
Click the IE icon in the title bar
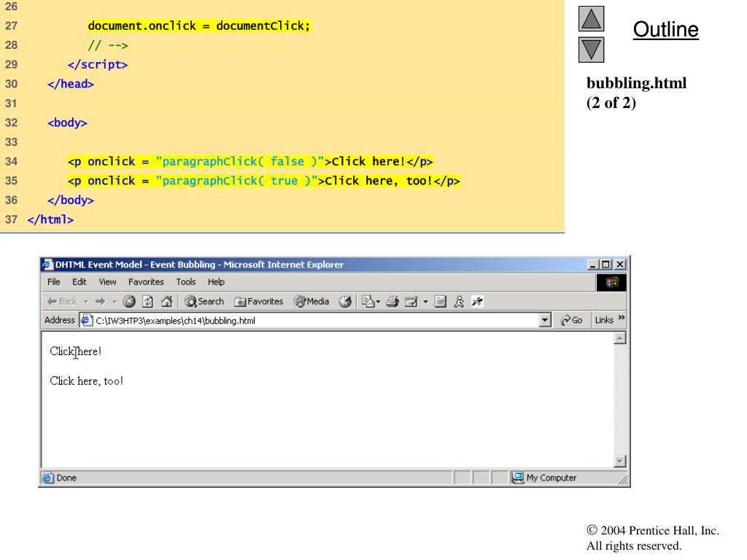(47, 264)
